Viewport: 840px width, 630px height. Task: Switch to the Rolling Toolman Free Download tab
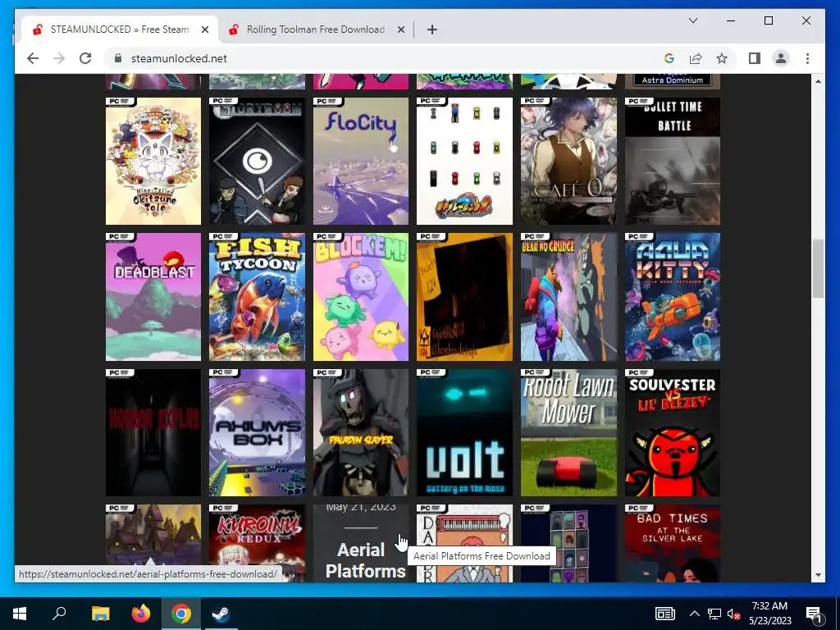[x=315, y=30]
